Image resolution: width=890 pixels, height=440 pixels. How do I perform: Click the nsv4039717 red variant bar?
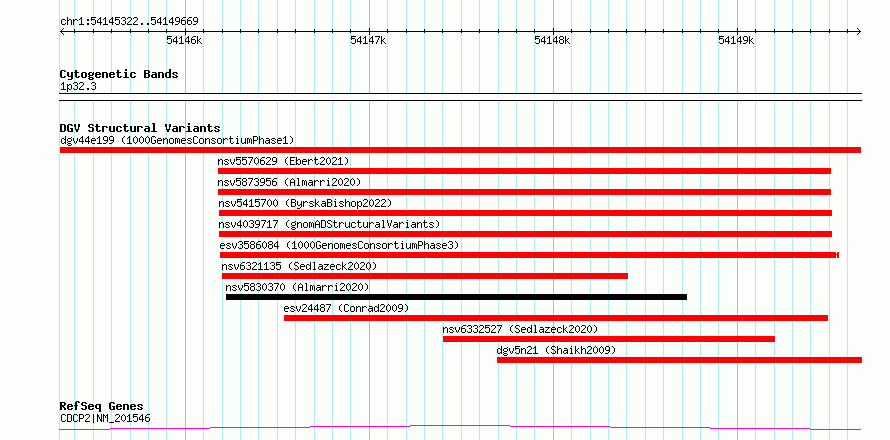tap(526, 234)
